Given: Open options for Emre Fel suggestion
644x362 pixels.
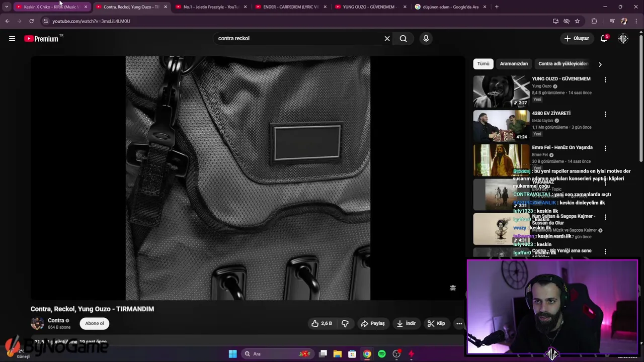Looking at the screenshot, I should tap(605, 148).
